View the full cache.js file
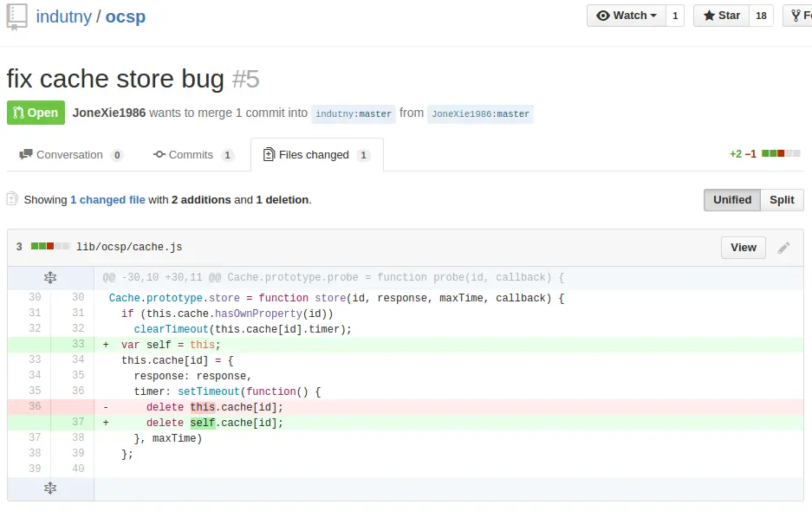Viewport: 812px width, 511px height. coord(744,248)
